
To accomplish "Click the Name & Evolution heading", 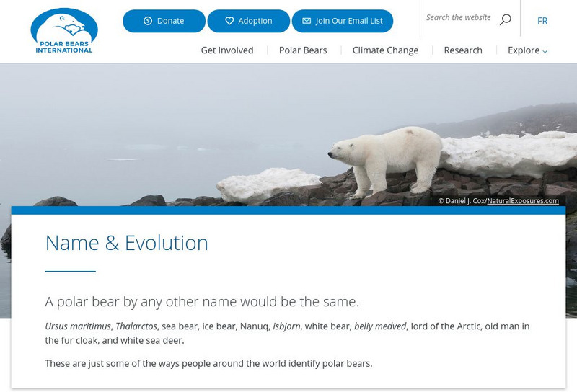I will [127, 243].
